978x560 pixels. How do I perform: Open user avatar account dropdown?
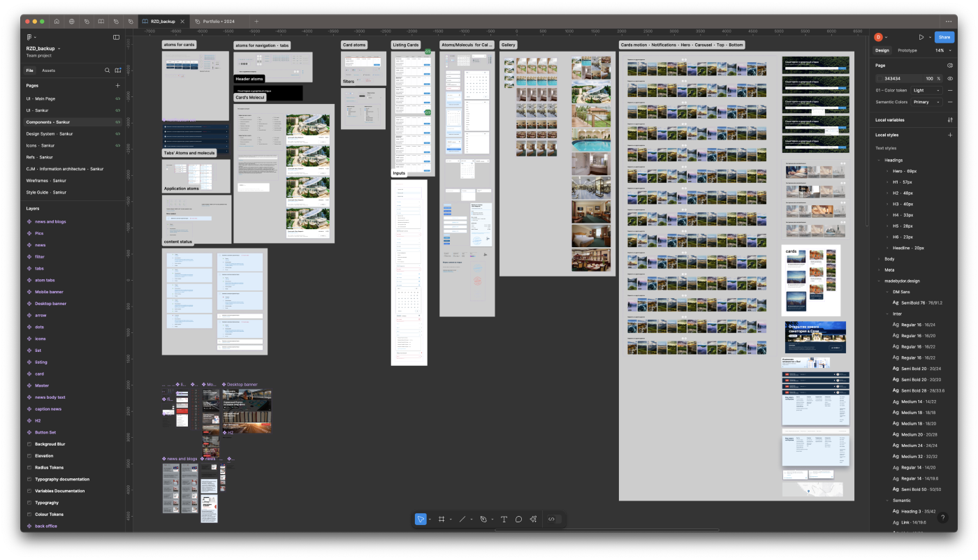point(881,37)
